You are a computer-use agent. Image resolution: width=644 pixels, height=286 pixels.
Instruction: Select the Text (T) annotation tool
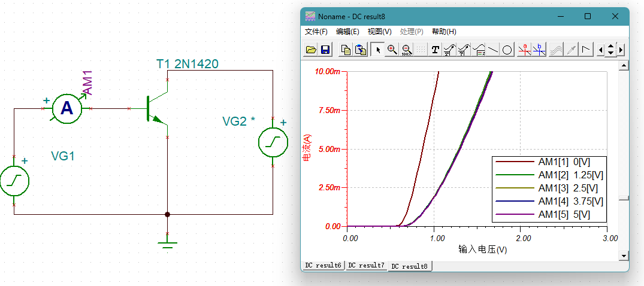click(x=436, y=50)
